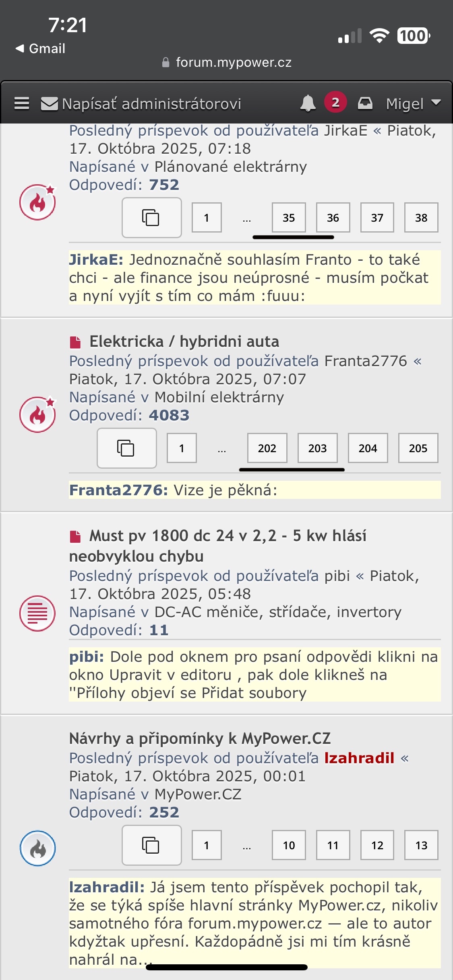Tap the Gmail back-to-app button
The image size is (453, 980).
pos(40,49)
